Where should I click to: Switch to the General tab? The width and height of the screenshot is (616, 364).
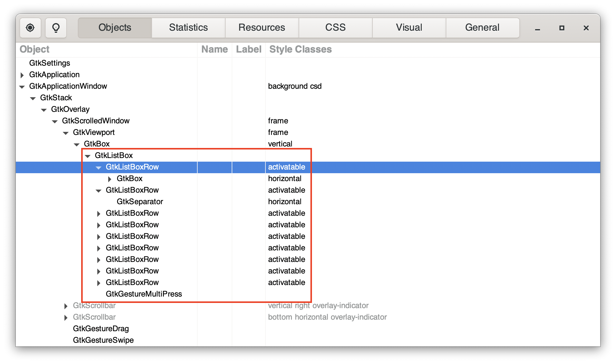pyautogui.click(x=482, y=28)
